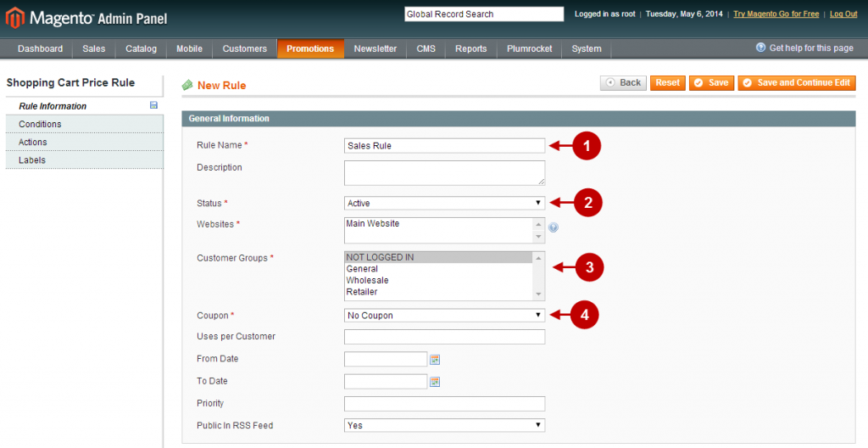Switch to the Conditions tab
The width and height of the screenshot is (868, 448).
pos(85,124)
